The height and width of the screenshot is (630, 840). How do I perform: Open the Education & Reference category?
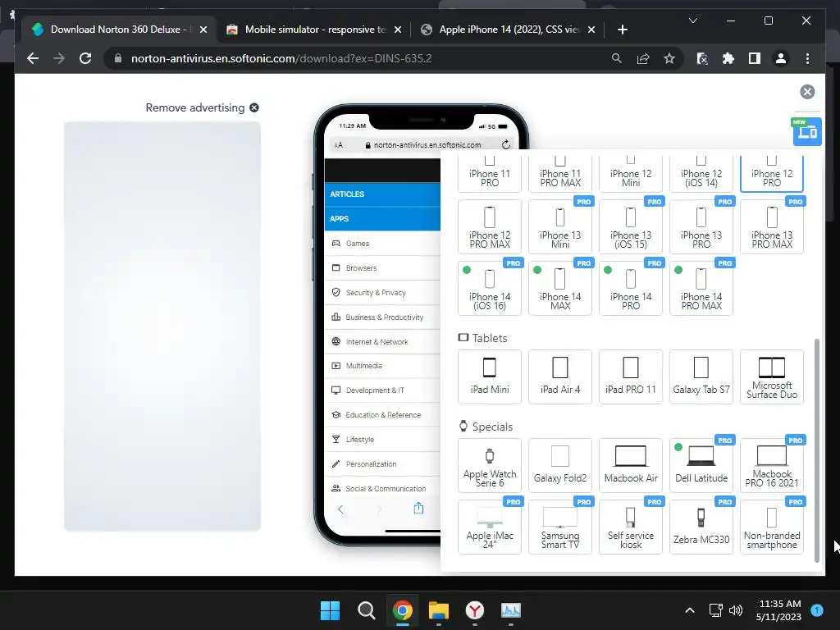[x=382, y=415]
